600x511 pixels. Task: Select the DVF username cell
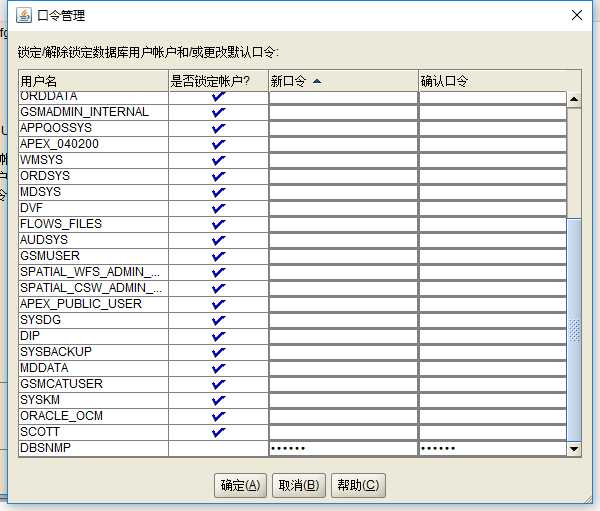(x=93, y=208)
